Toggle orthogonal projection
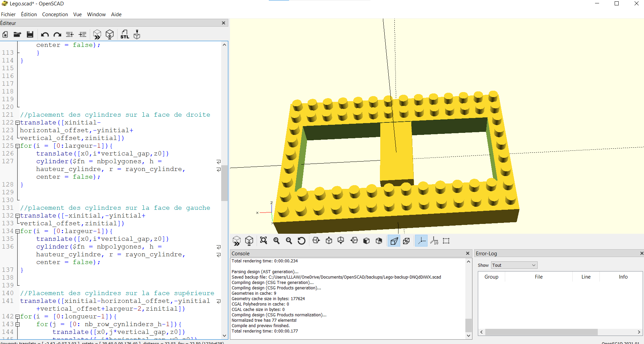Screen dimensions: 644x344 [x=407, y=241]
